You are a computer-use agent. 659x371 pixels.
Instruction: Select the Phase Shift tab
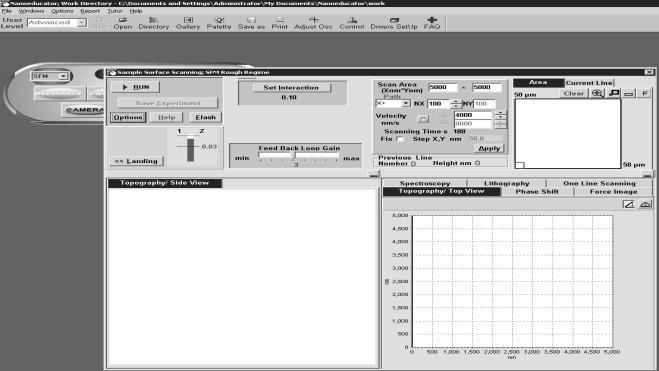point(537,192)
